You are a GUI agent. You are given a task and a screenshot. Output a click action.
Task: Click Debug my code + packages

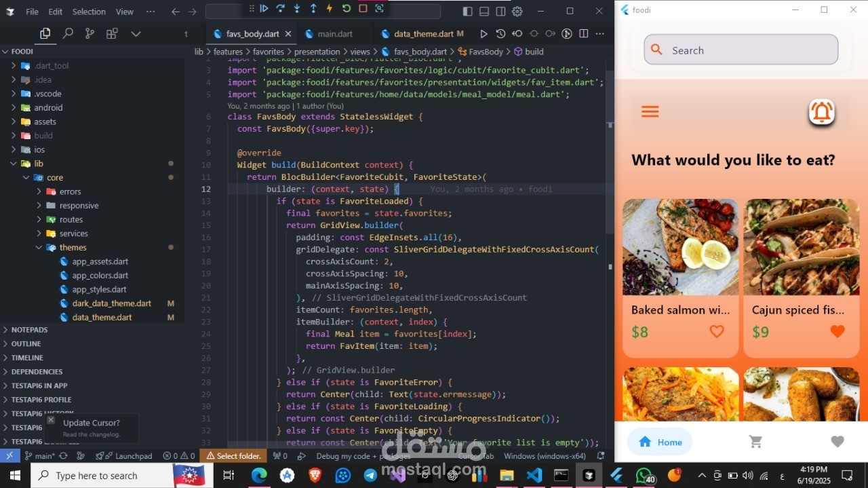[363, 456]
